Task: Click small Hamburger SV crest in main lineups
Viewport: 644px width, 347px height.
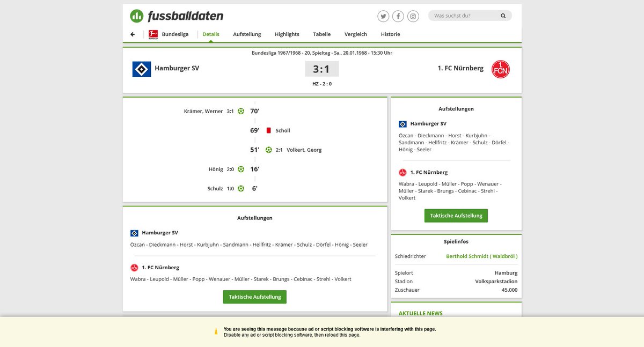Action: coord(134,233)
